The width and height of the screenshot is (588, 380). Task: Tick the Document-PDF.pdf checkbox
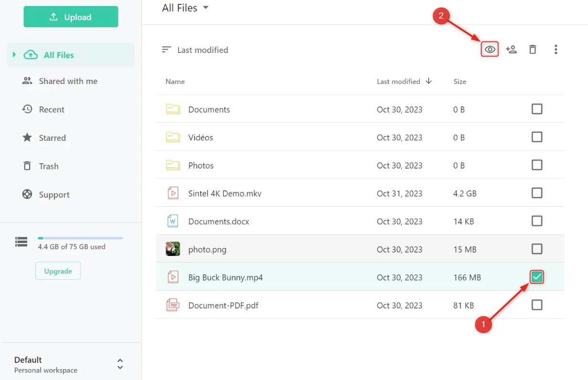537,305
